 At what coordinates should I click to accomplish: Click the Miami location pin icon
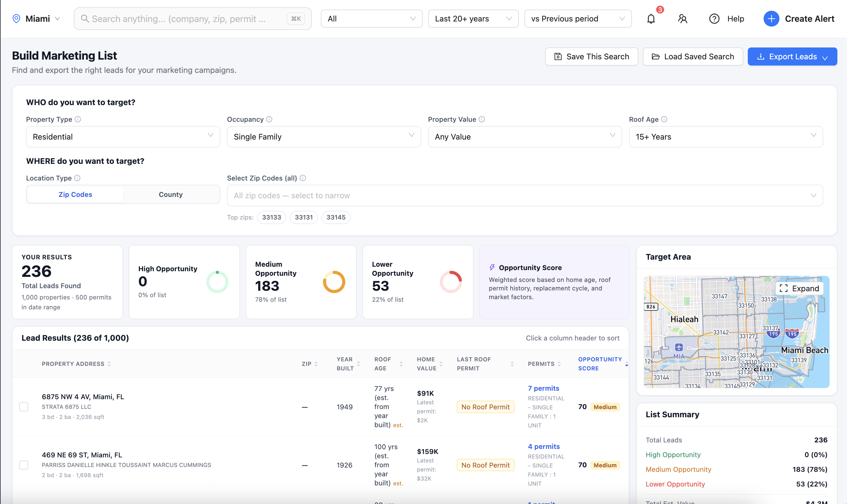coord(16,19)
